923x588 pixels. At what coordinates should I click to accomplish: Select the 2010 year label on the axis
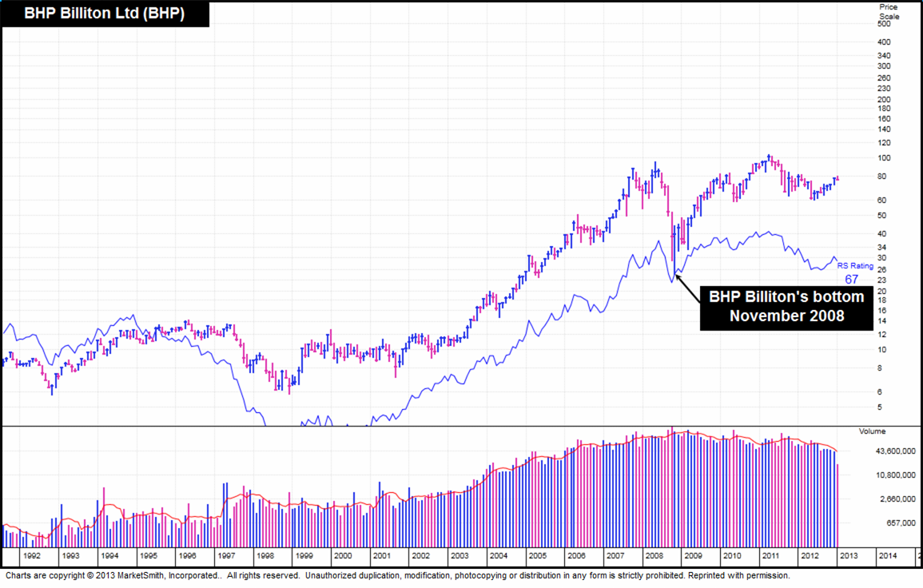[731, 555]
